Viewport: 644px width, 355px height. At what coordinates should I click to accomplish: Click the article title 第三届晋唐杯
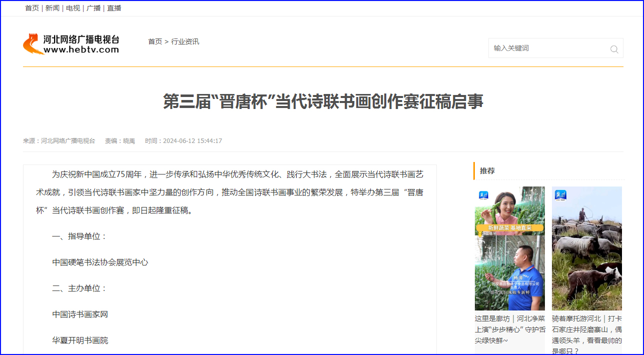click(x=323, y=101)
